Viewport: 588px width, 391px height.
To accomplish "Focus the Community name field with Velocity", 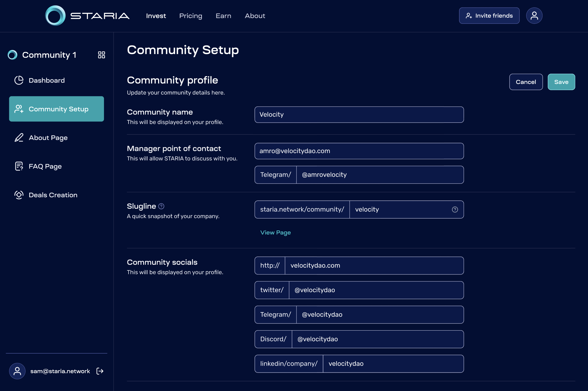I will (x=359, y=115).
